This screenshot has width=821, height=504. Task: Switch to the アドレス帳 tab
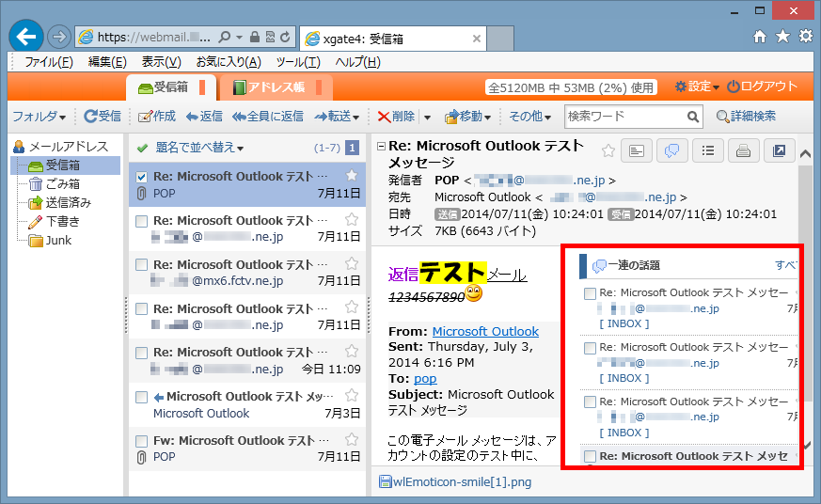click(x=276, y=87)
